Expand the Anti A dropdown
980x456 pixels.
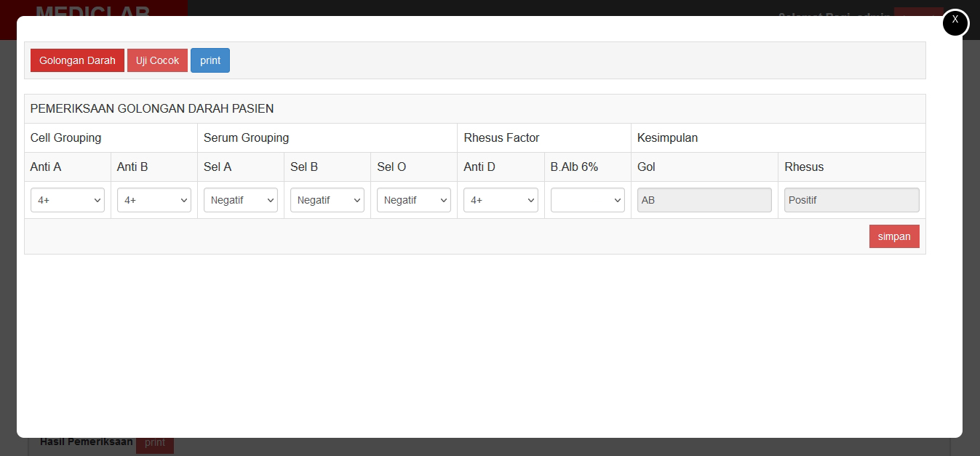click(x=68, y=200)
